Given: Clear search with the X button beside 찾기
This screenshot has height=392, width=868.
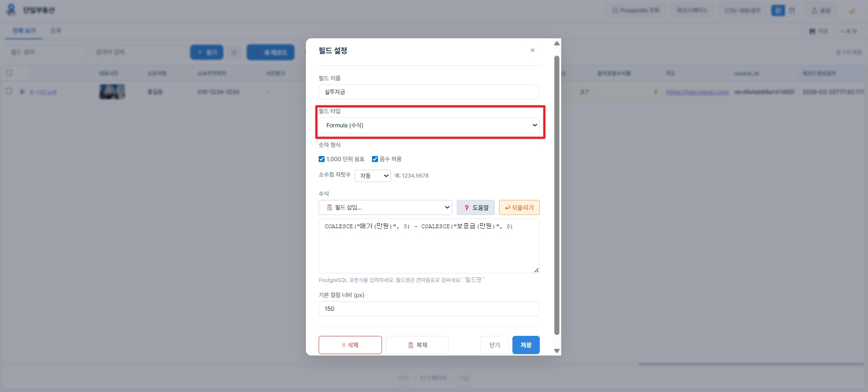Looking at the screenshot, I should 234,52.
